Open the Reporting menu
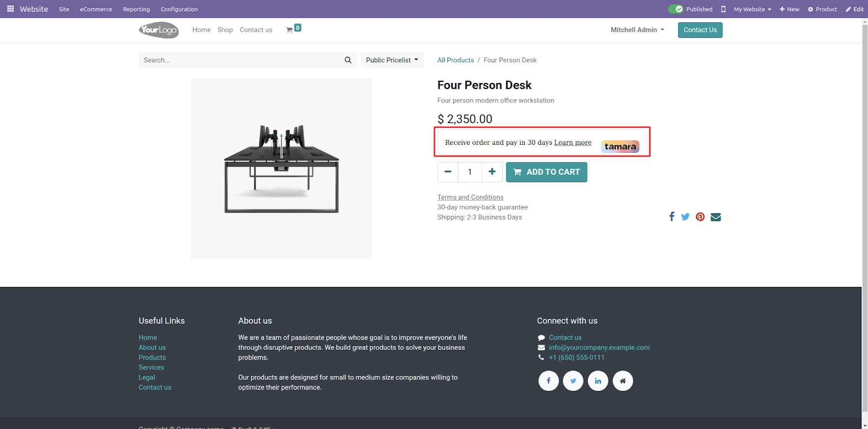868x429 pixels. [136, 9]
